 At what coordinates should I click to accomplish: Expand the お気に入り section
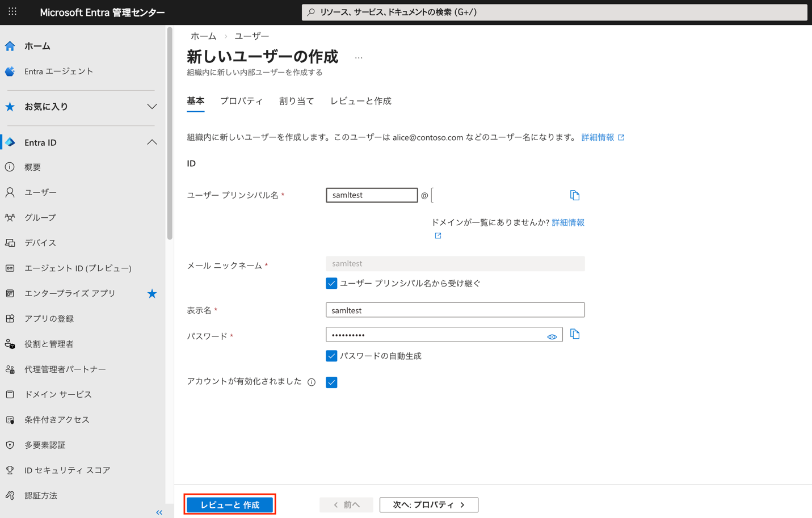(151, 106)
